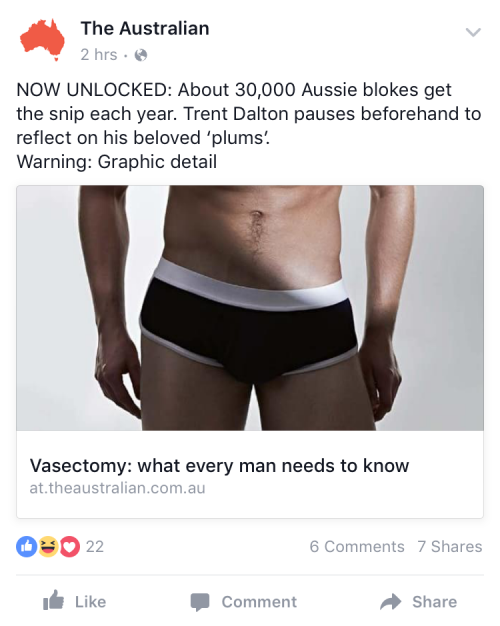Open the vasectomy article preview image

(x=250, y=308)
